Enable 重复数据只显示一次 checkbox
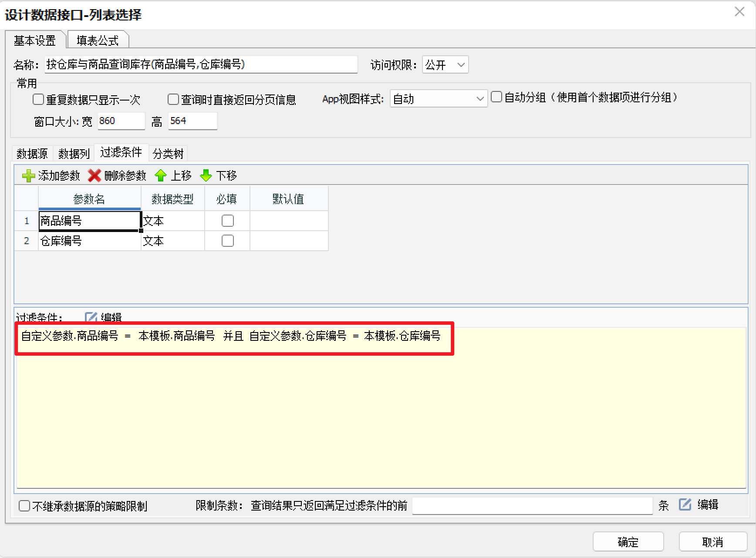Screen dimensions: 756x558 pos(38,100)
